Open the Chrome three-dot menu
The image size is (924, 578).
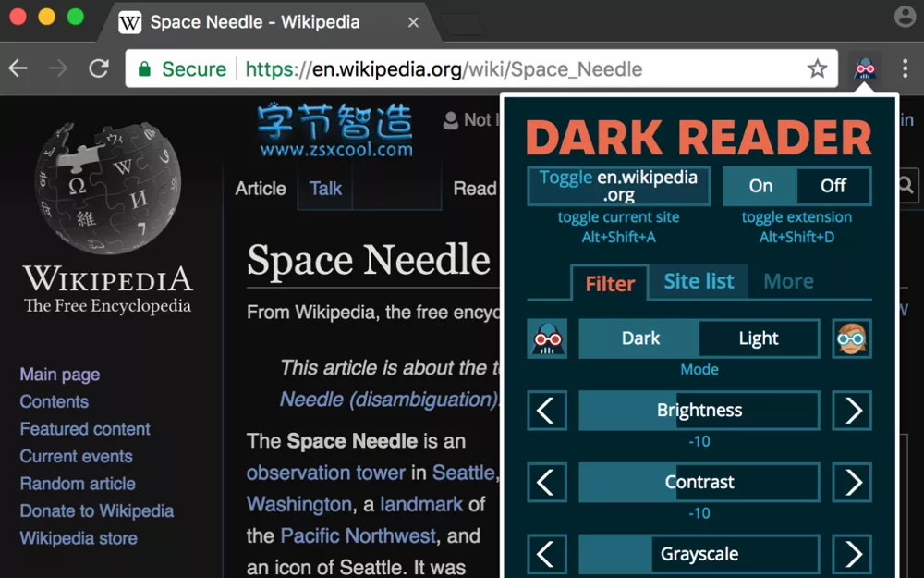click(x=906, y=69)
